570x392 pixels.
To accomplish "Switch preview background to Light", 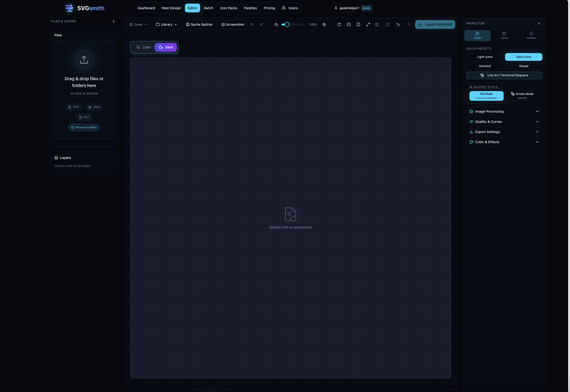I will 143,47.
